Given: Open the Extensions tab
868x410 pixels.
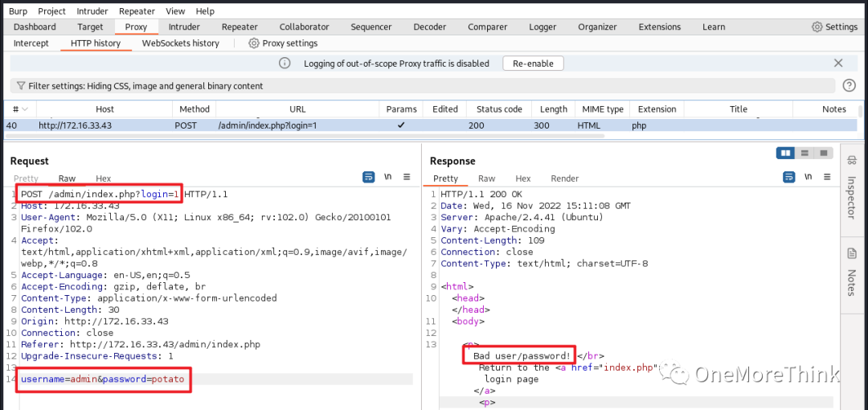Looking at the screenshot, I should 659,27.
